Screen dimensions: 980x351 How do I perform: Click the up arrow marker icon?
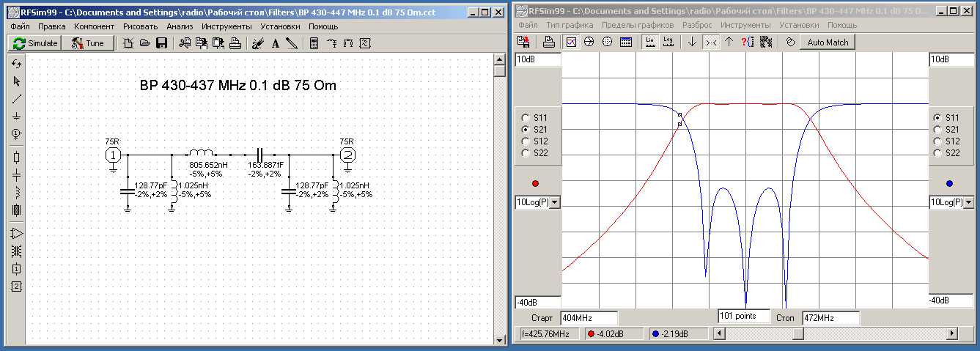pyautogui.click(x=729, y=42)
